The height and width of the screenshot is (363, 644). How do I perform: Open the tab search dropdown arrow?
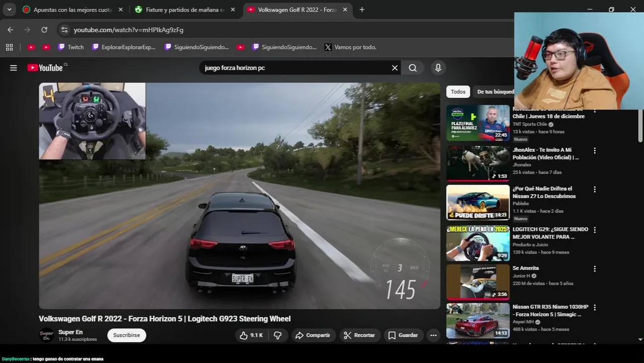pyautogui.click(x=9, y=10)
